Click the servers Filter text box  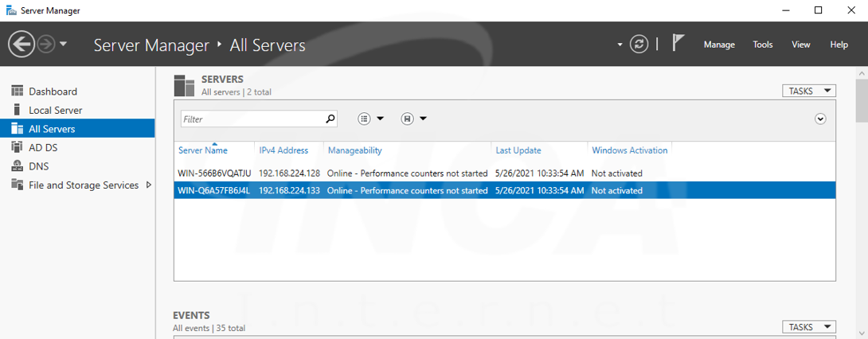[252, 119]
